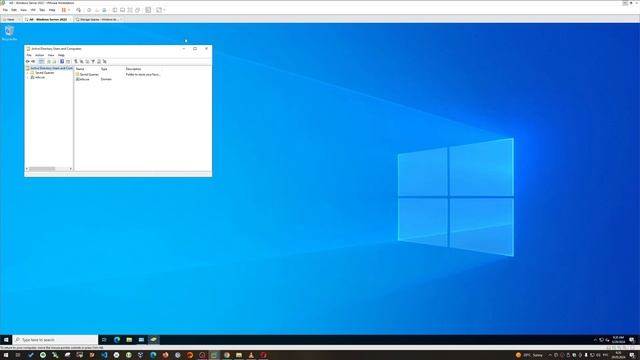Click the console tree horizontal scrollbar thumb
This screenshot has height=360, width=640.
click(42, 169)
